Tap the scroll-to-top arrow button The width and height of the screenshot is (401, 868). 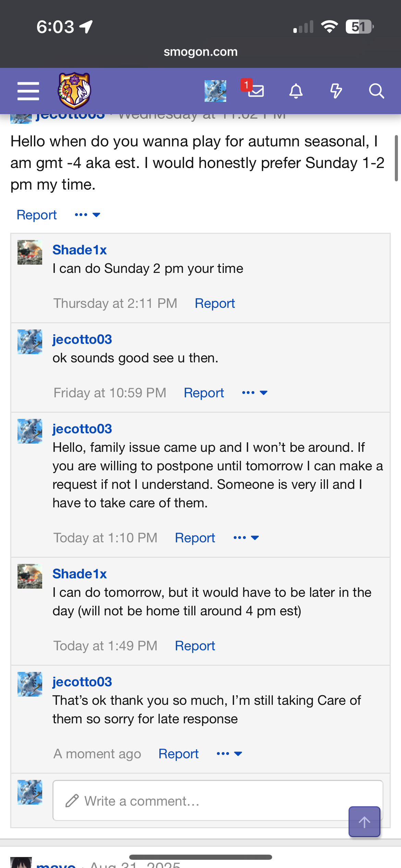click(364, 821)
